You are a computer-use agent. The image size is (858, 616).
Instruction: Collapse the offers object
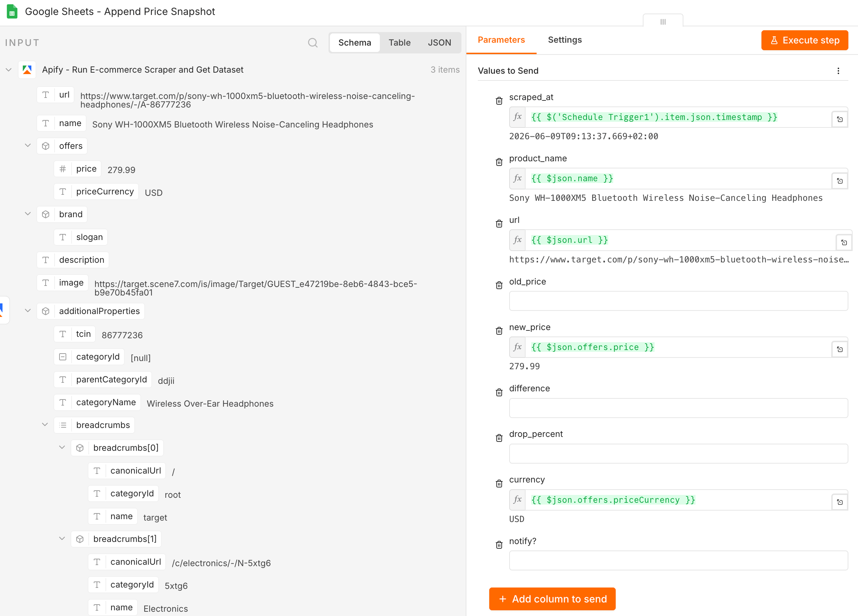coord(28,145)
